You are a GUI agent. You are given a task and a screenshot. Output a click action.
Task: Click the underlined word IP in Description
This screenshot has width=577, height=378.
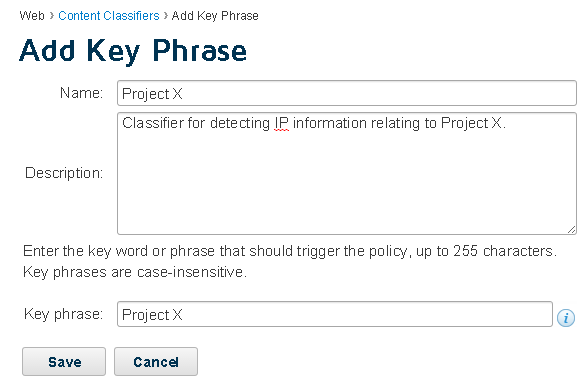[282, 123]
